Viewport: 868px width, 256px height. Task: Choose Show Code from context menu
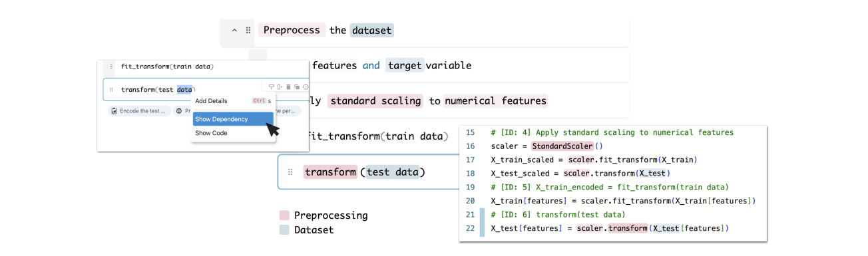coord(211,133)
